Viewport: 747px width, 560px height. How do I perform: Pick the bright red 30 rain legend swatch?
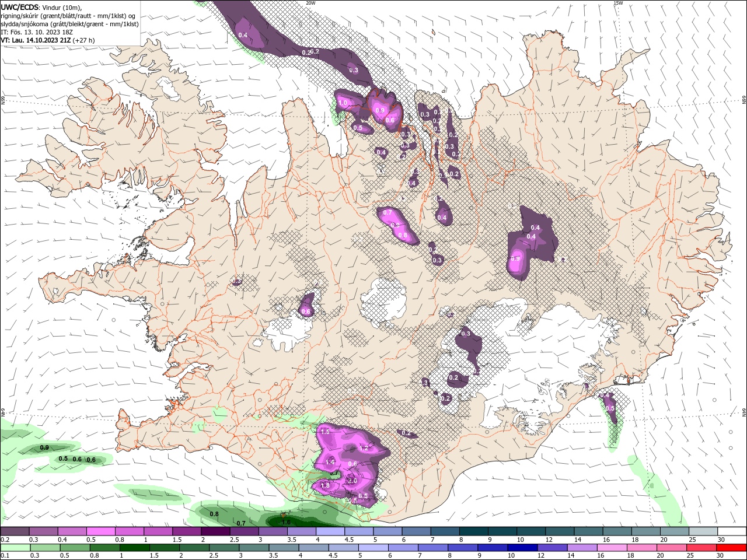(x=731, y=547)
